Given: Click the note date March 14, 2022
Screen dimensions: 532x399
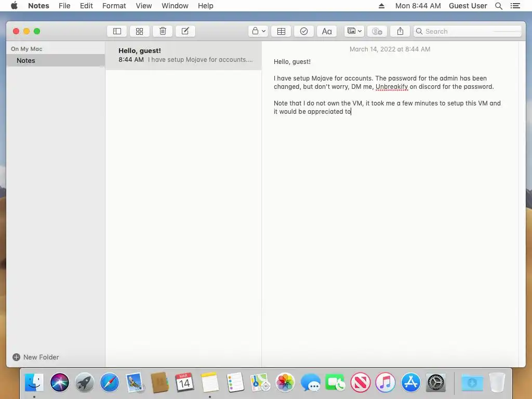Looking at the screenshot, I should pyautogui.click(x=390, y=49).
